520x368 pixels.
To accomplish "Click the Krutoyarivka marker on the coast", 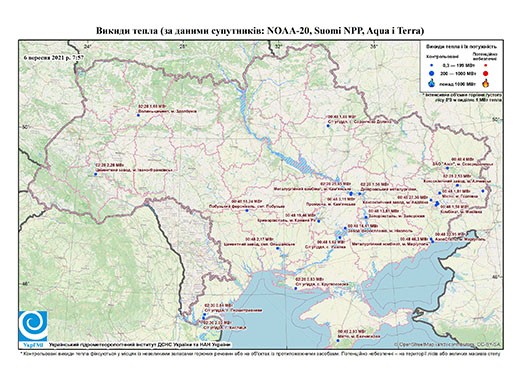I will (x=295, y=288).
